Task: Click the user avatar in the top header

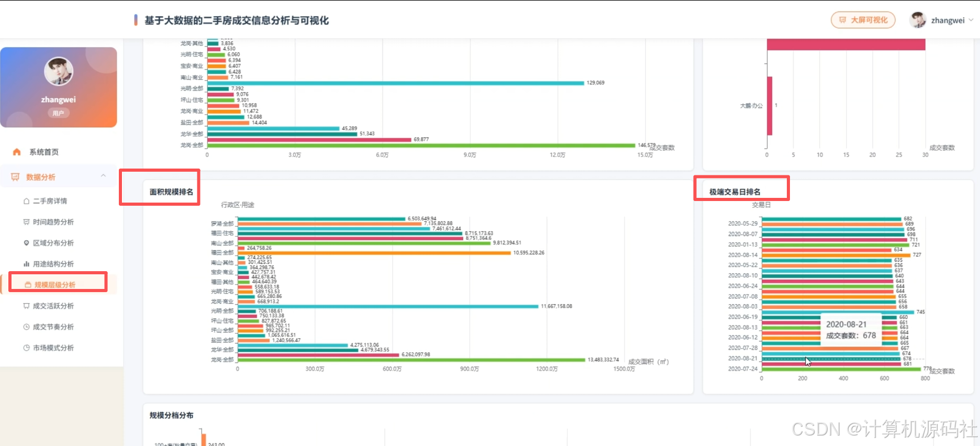Action: click(x=918, y=20)
